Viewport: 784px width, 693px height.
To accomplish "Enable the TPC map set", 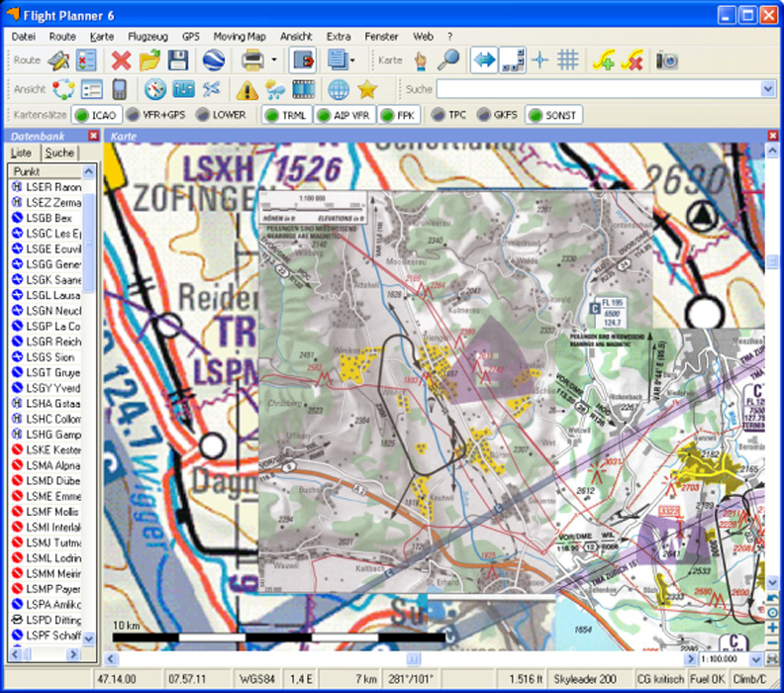I will 449,115.
